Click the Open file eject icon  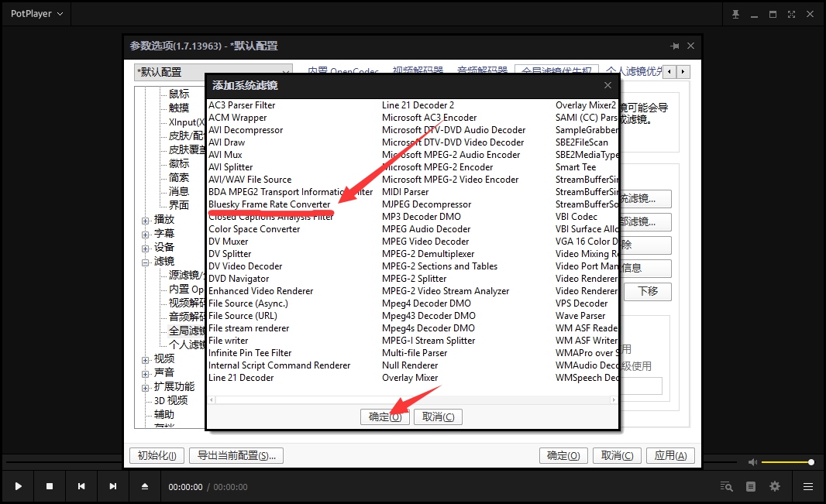point(145,487)
